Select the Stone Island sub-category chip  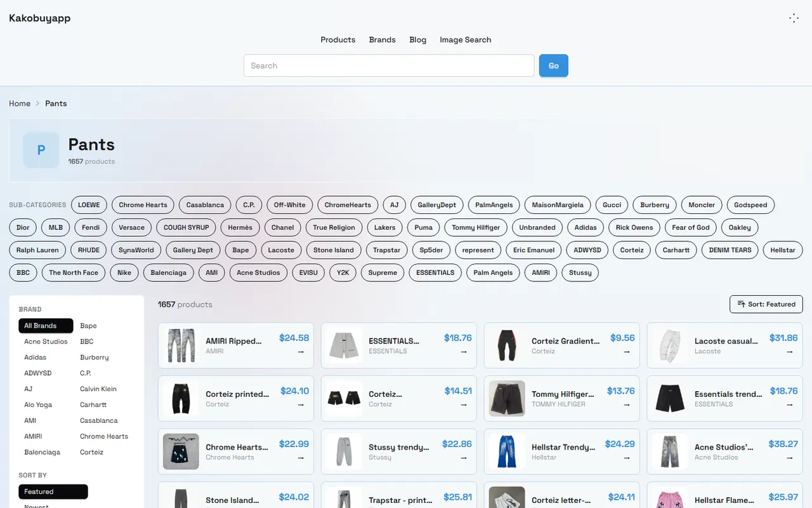334,250
